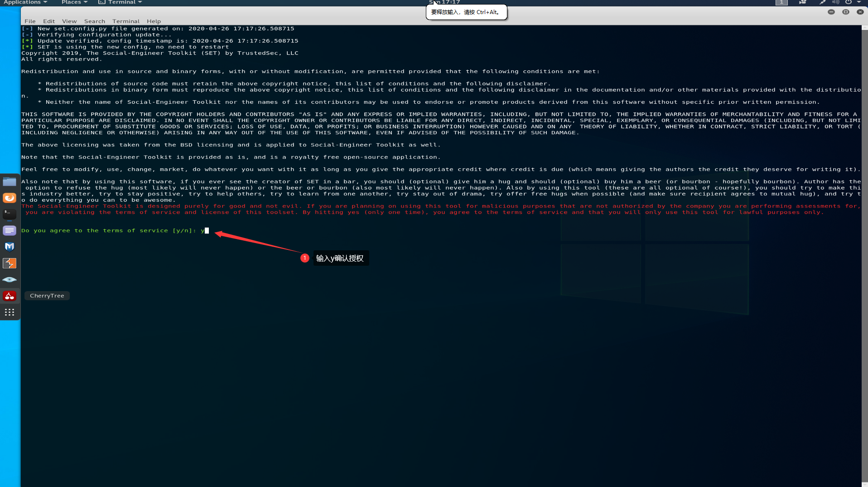Launch Burp Suite from the dock

10,263
